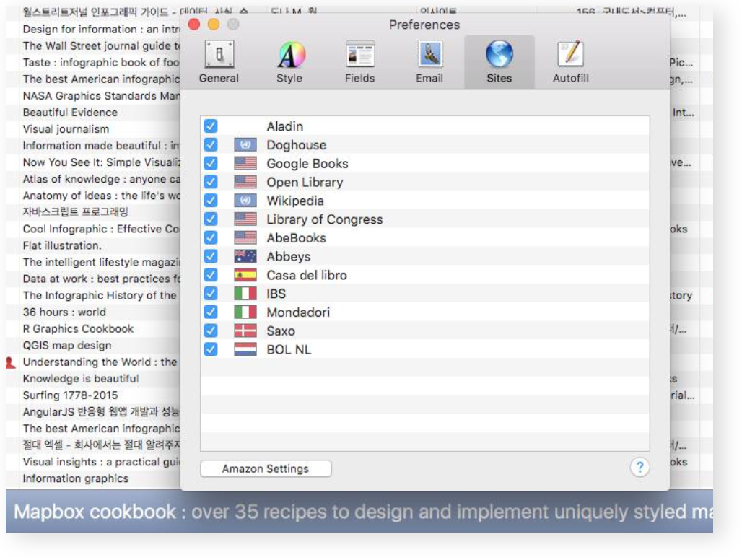Uncheck the Google Books site
The image size is (742, 560).
(211, 163)
